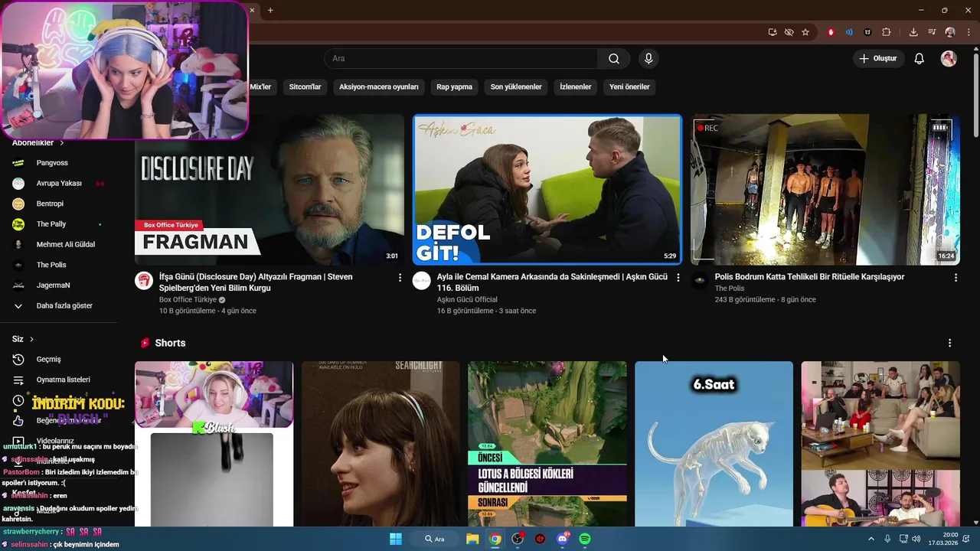Open the İfşa Günü video title link
Viewport: 980px width, 551px height.
click(256, 282)
